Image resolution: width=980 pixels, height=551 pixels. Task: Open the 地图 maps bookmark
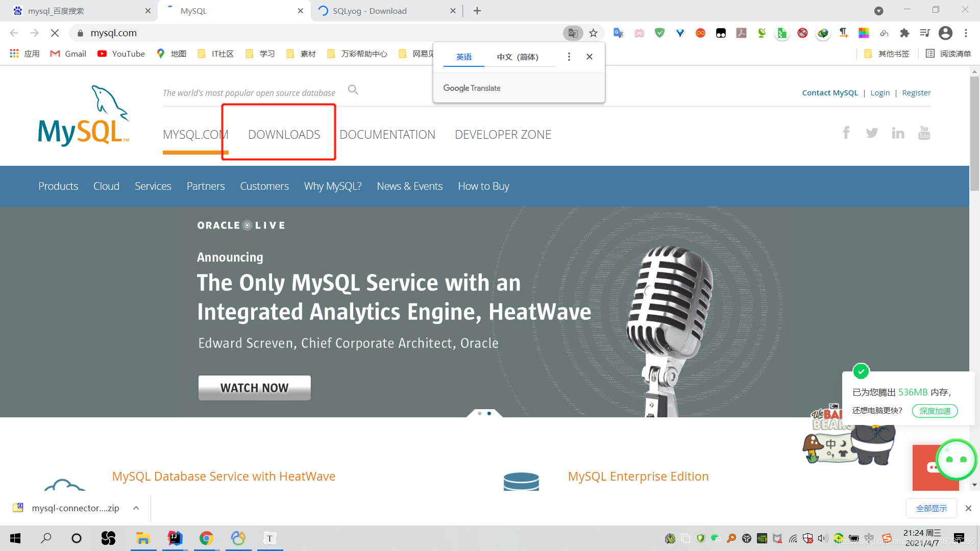[x=171, y=54]
